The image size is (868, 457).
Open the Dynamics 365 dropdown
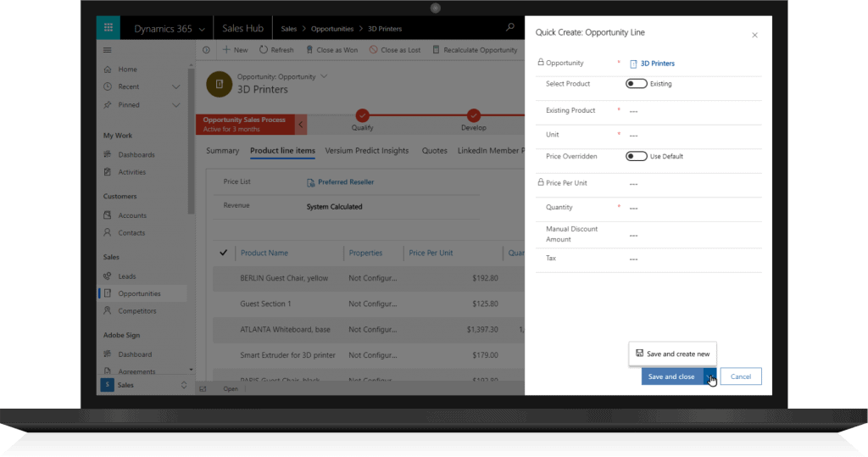click(169, 29)
